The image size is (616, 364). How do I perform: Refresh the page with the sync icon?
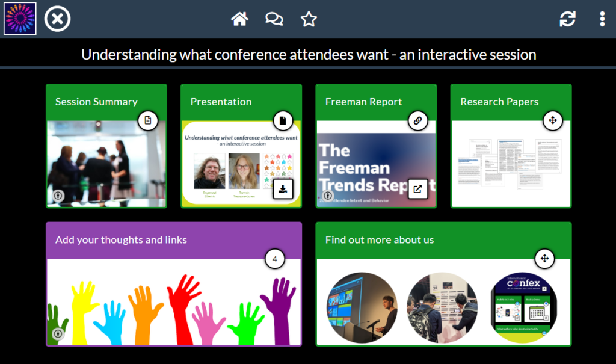coord(568,19)
